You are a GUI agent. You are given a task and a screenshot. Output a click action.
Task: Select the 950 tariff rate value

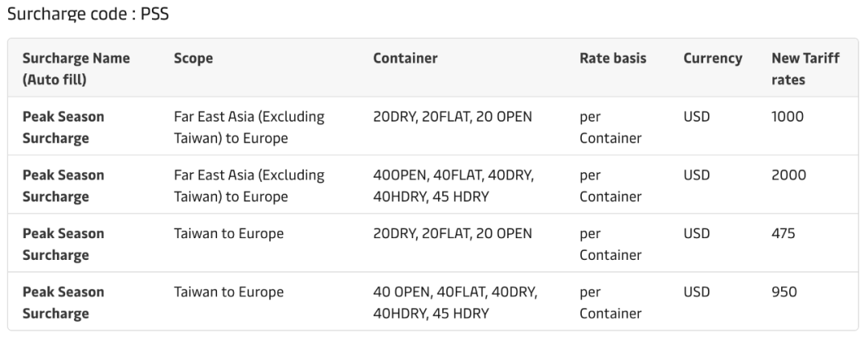click(x=784, y=291)
